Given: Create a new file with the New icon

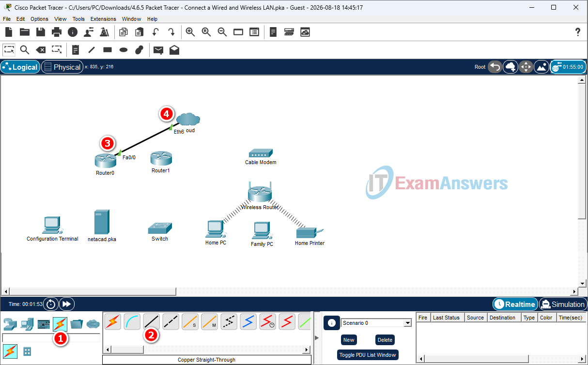Looking at the screenshot, I should coord(9,32).
